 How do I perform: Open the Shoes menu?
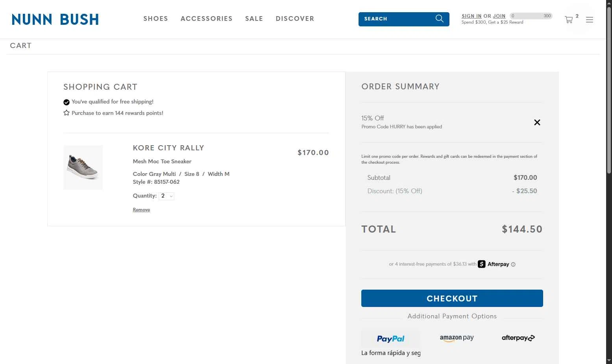155,18
